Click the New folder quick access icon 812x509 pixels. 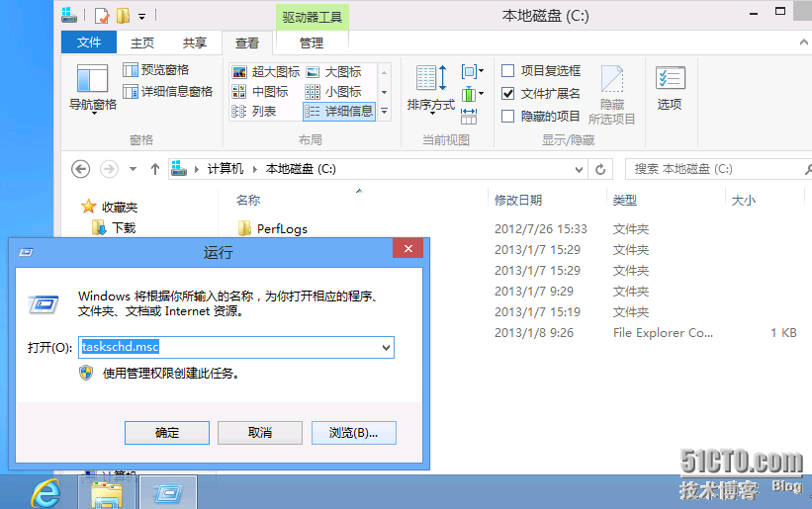pyautogui.click(x=124, y=16)
